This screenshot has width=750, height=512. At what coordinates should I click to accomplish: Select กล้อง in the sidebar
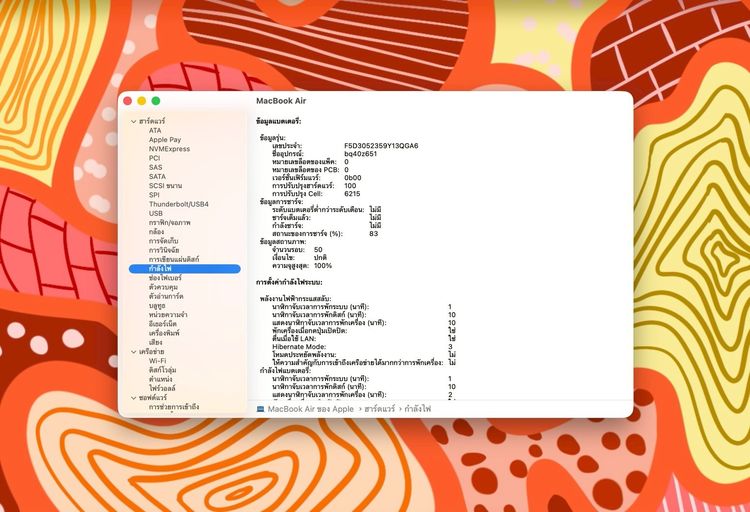coord(156,232)
